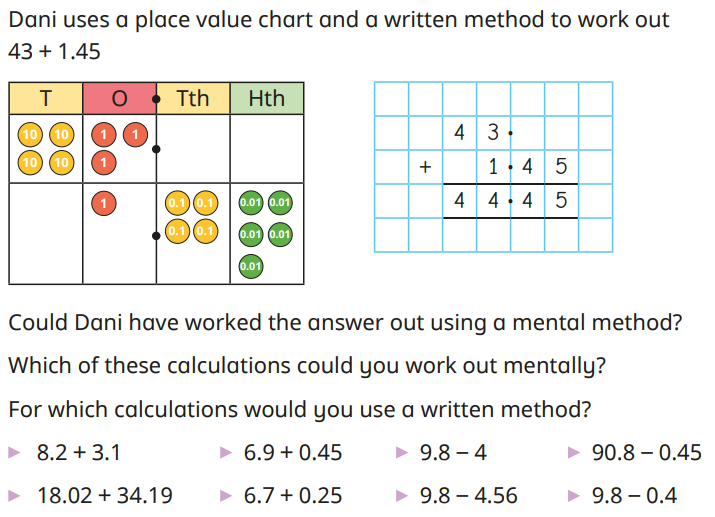Click the calculation 9.8 – 4

(453, 453)
